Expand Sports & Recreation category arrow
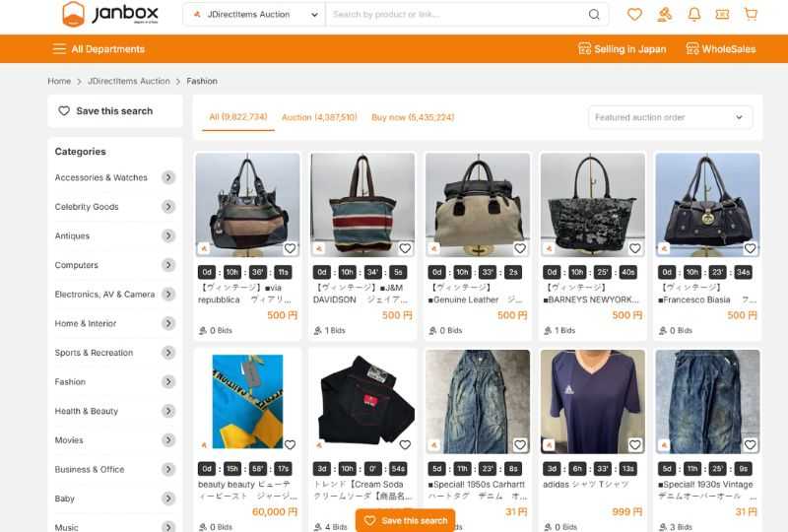The height and width of the screenshot is (532, 788). [x=168, y=353]
